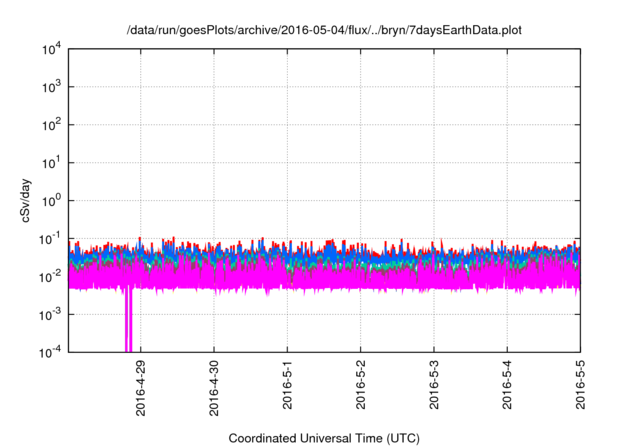Select the plot title file path
This screenshot has height=448, width=640.
pos(324,31)
